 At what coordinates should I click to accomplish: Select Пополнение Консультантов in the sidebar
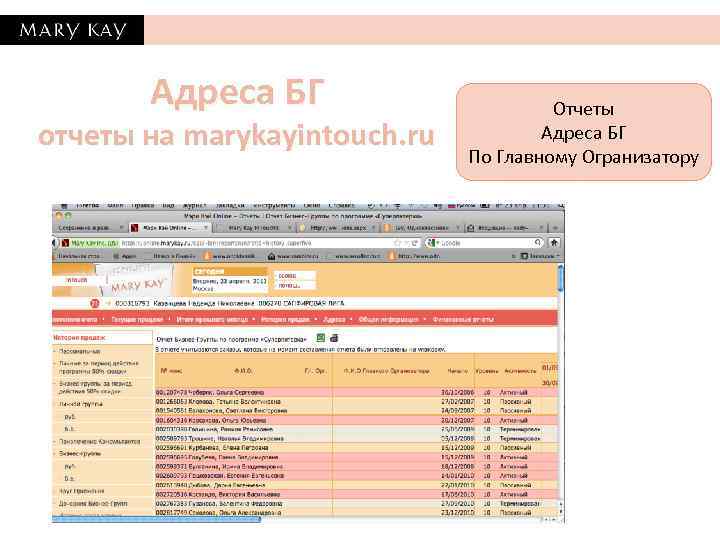pyautogui.click(x=100, y=441)
